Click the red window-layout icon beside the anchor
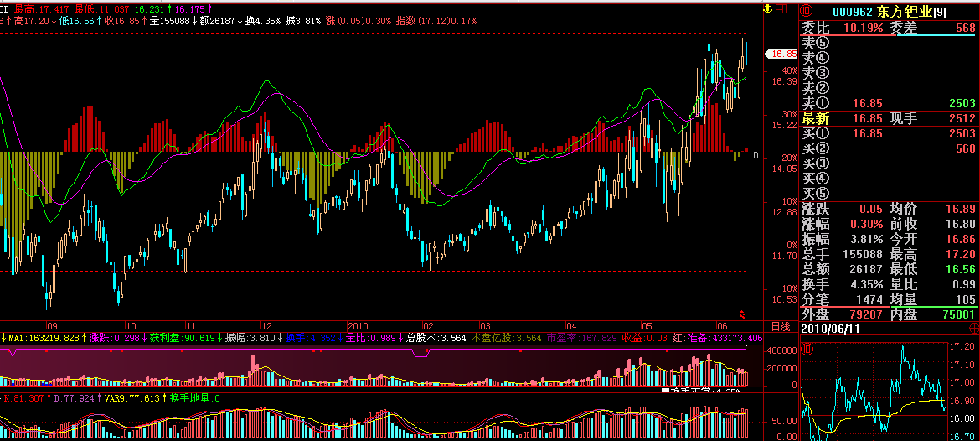Screen dimensions: 980x441 781,8
